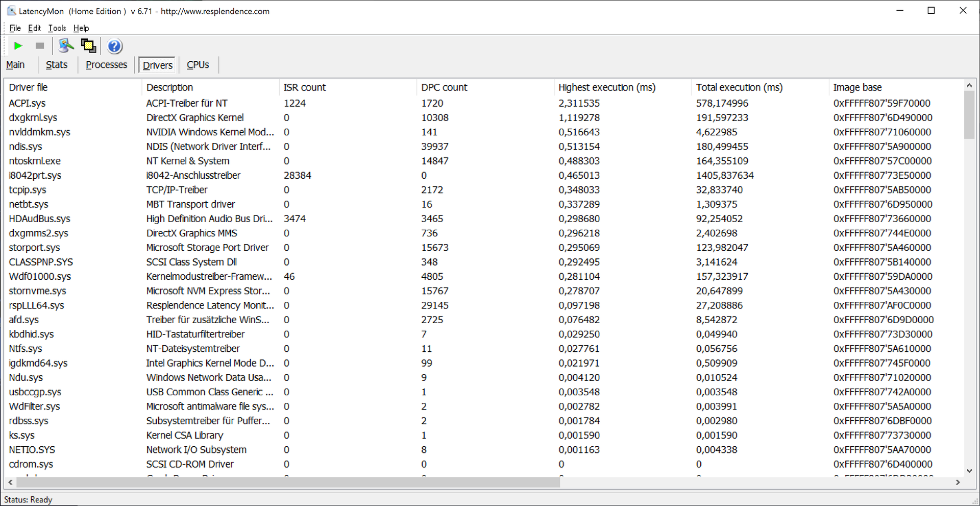980x506 pixels.
Task: Select the rdbss.sys driver row
Action: [x=483, y=421]
